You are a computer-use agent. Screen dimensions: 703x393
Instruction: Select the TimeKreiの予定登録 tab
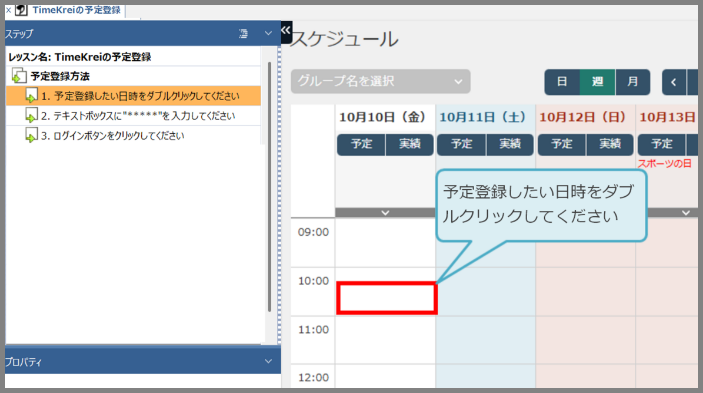76,10
